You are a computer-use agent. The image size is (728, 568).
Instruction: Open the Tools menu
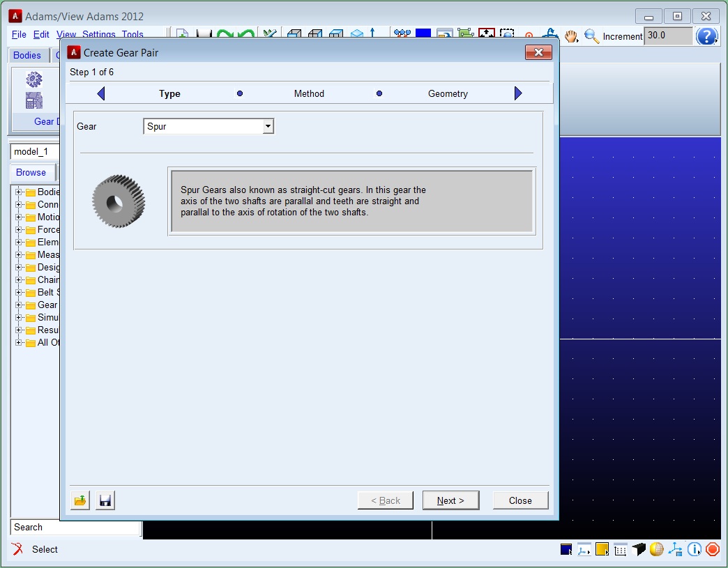pyautogui.click(x=132, y=34)
